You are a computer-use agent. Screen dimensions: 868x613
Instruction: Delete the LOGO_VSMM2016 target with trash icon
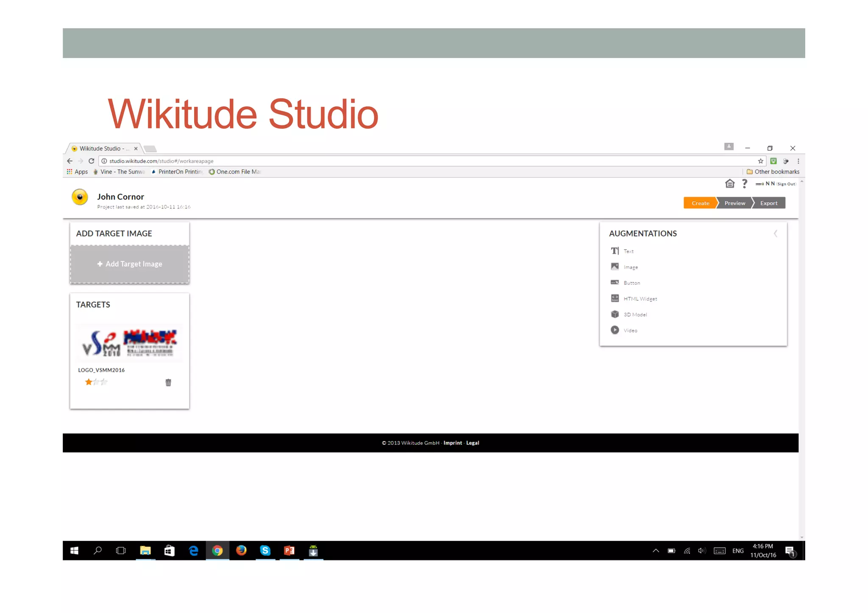[x=168, y=383]
